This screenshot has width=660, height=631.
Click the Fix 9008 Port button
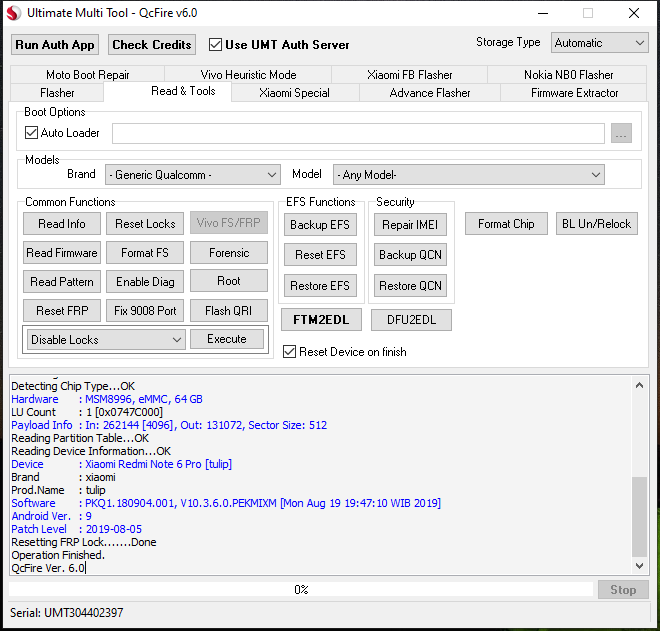145,311
